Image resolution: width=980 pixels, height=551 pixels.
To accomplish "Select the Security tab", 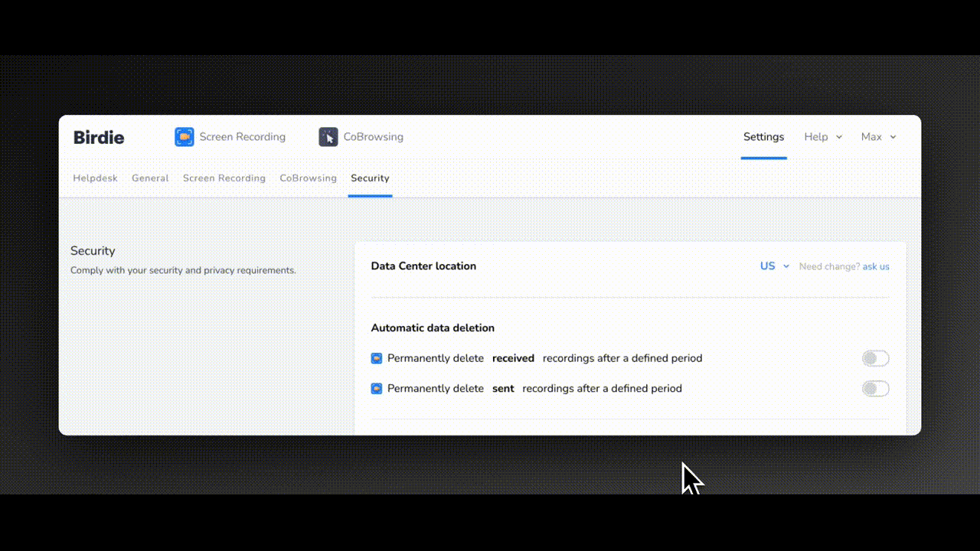I will tap(370, 178).
